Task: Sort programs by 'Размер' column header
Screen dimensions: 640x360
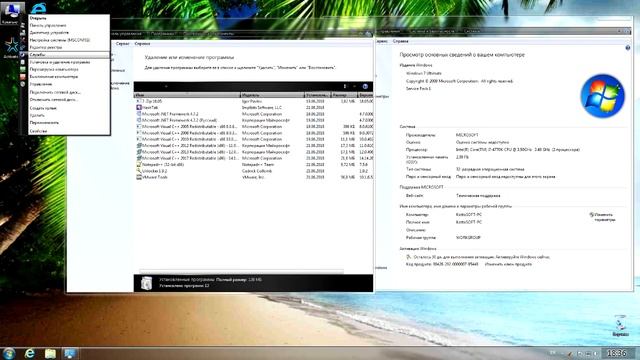Action: [344, 95]
